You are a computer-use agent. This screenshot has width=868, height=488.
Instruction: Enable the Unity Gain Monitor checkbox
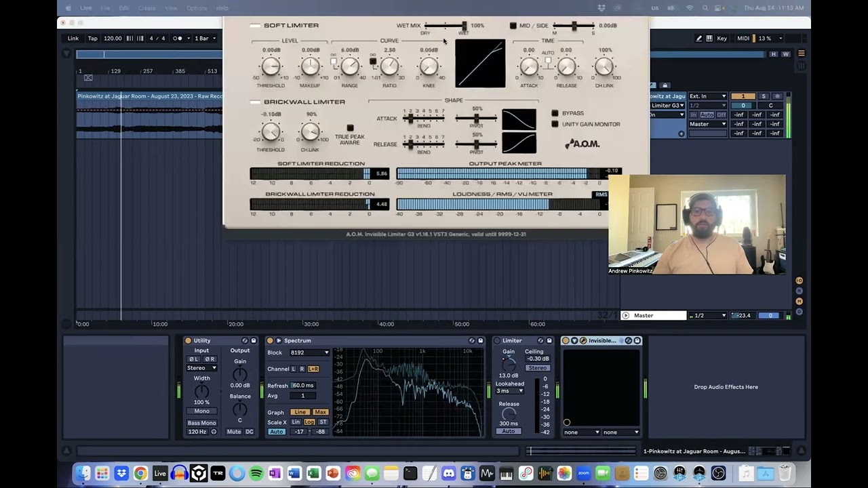click(x=555, y=124)
